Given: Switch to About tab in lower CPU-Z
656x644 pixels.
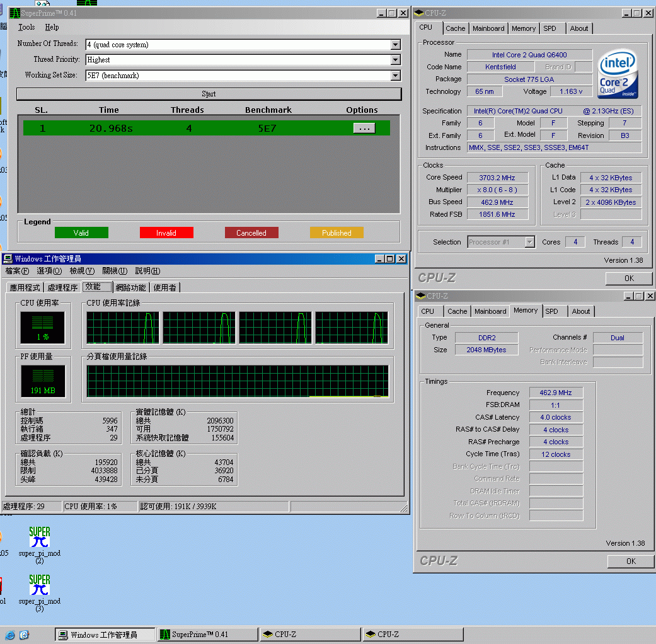Looking at the screenshot, I should tap(581, 311).
